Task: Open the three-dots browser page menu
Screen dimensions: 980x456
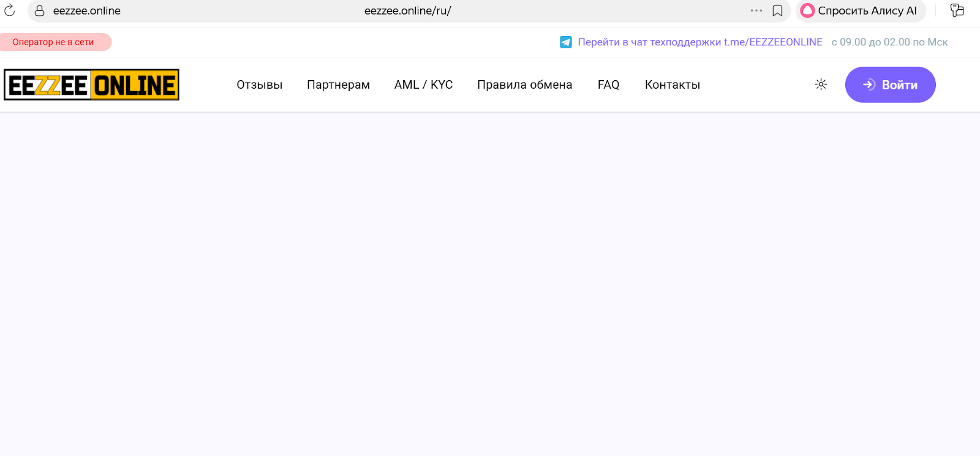Action: click(x=756, y=10)
